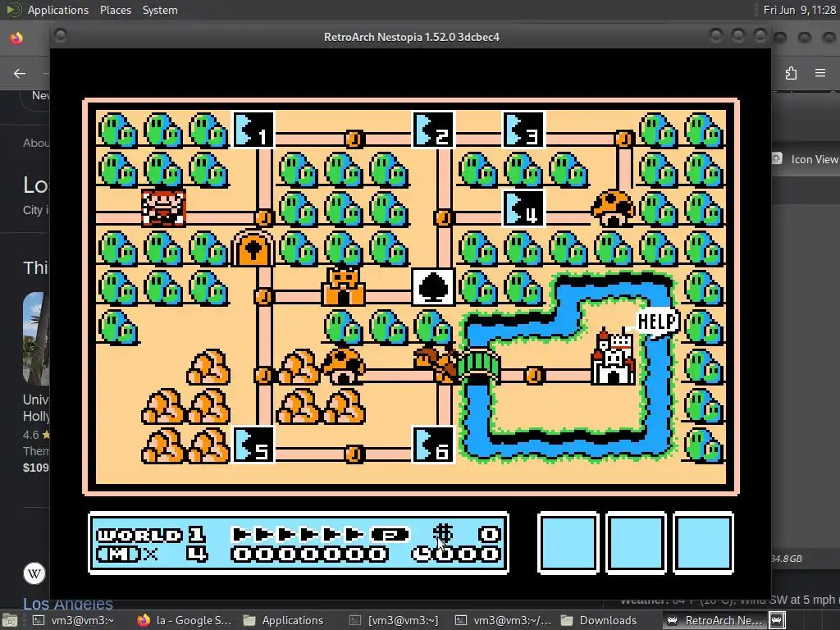Screen dimensions: 840x630
Task: Click the green bridge over the river
Action: pyautogui.click(x=478, y=365)
